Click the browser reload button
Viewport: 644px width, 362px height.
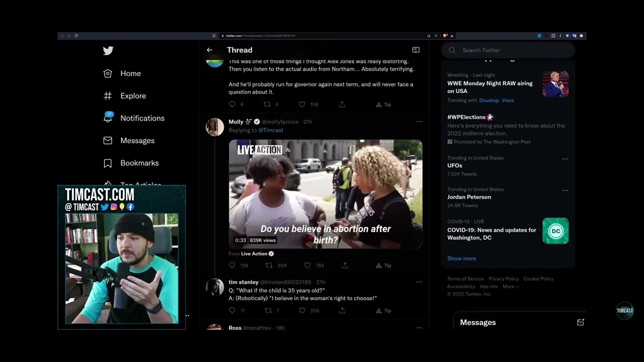pos(76,36)
